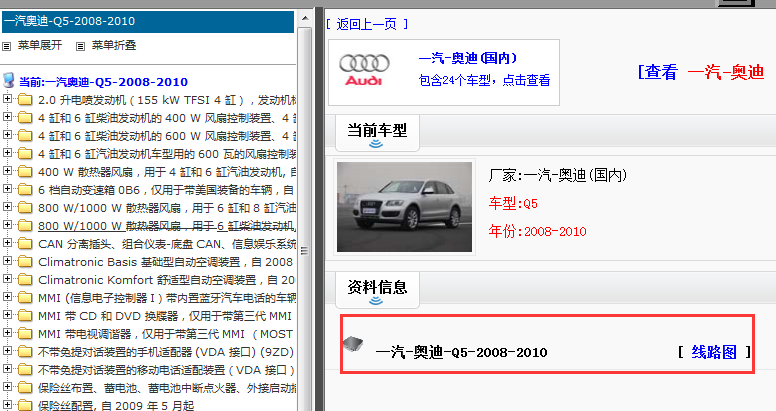
Task: Click the 菜单展开 label
Action: point(40,45)
